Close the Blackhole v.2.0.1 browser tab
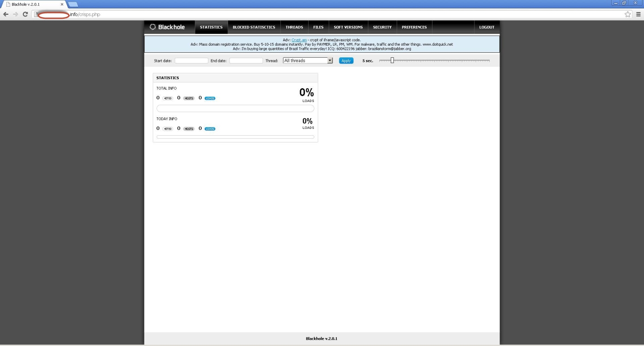This screenshot has width=644, height=346. 62,4
